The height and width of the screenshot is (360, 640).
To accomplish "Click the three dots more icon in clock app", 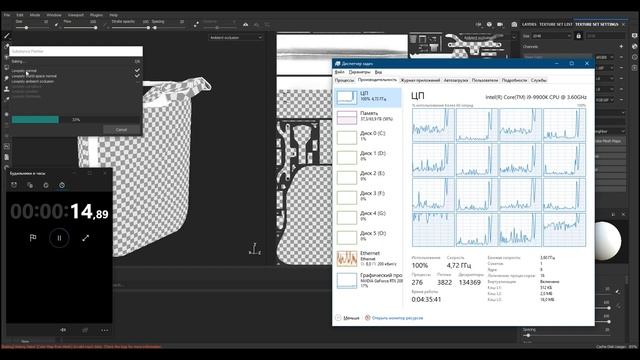I will coord(104,330).
